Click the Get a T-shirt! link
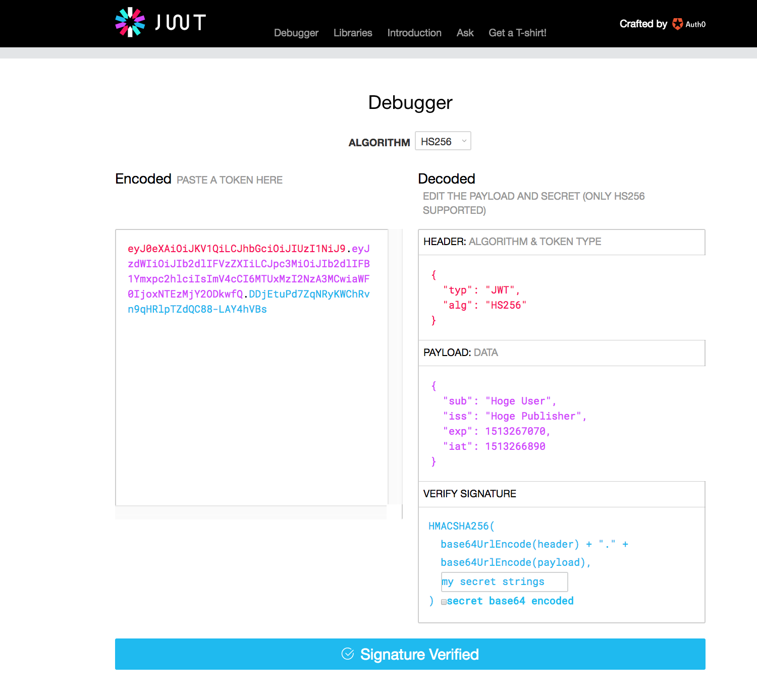 (x=517, y=33)
